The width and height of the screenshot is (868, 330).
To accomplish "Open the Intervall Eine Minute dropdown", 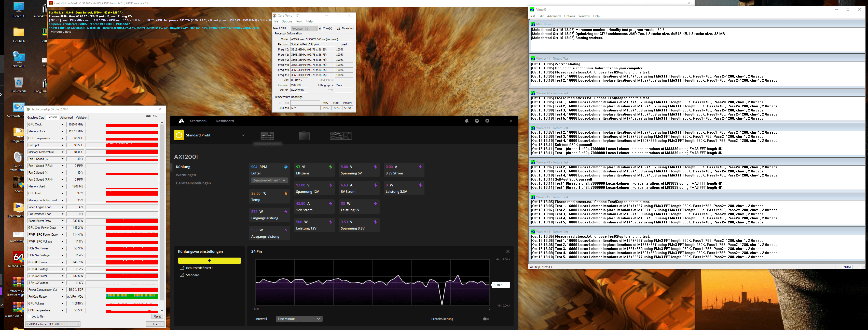I will pos(299,319).
